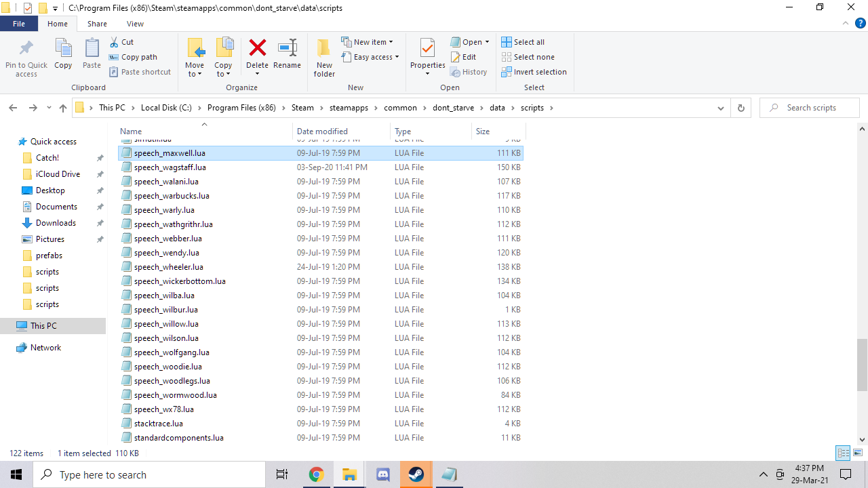Screen dimensions: 868x488
Task: Open the File menu
Action: (19, 24)
